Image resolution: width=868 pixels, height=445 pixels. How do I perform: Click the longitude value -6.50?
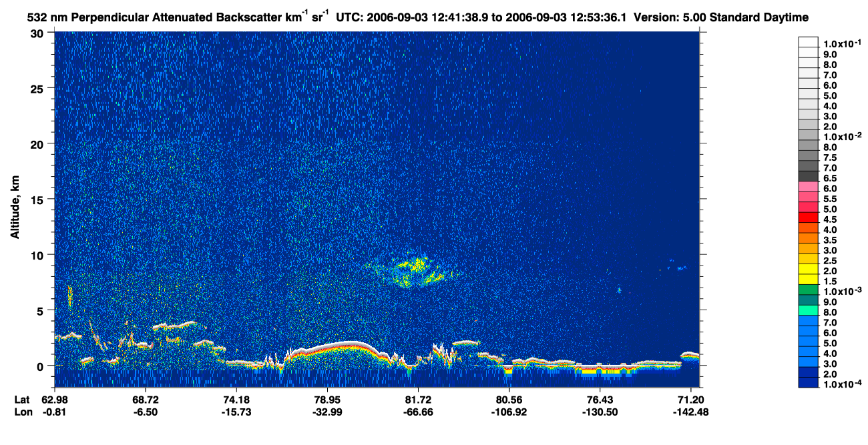(146, 412)
